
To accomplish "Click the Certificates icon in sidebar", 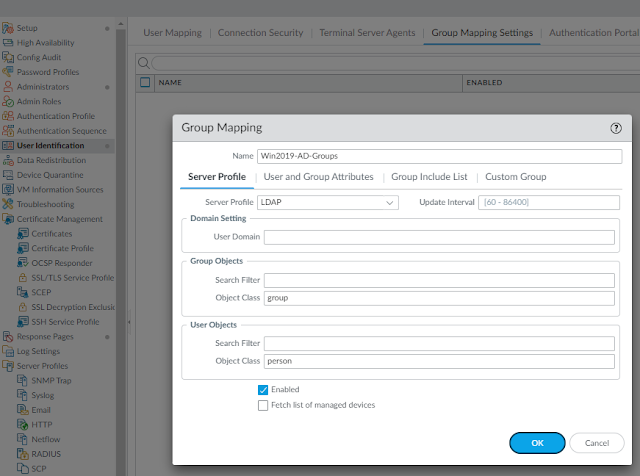I will [x=23, y=233].
